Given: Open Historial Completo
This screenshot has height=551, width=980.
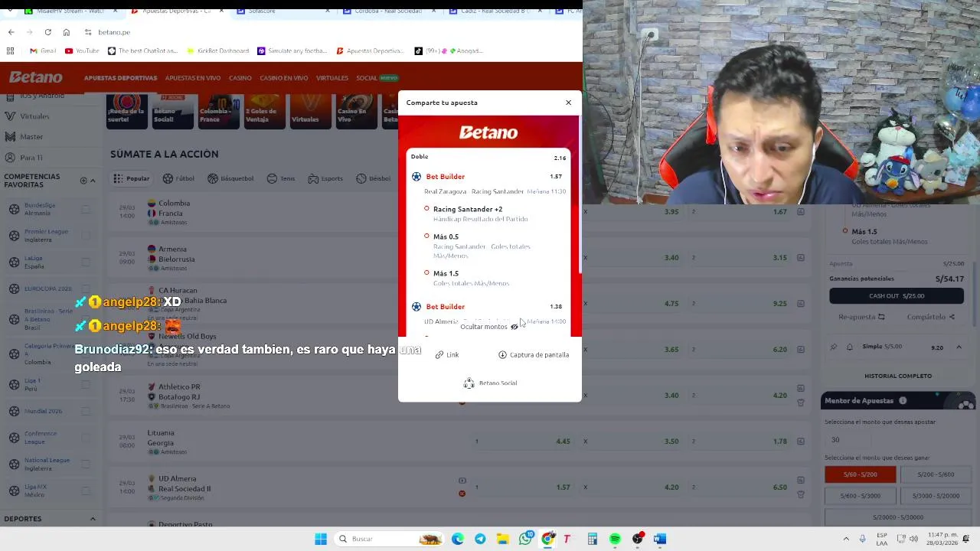Looking at the screenshot, I should (x=898, y=376).
